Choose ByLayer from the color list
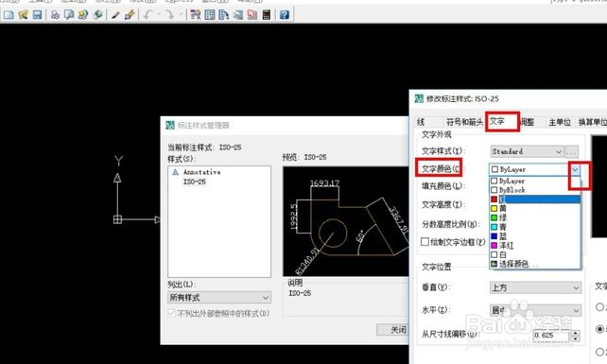Screen dimensions: 607x364 (x=535, y=181)
